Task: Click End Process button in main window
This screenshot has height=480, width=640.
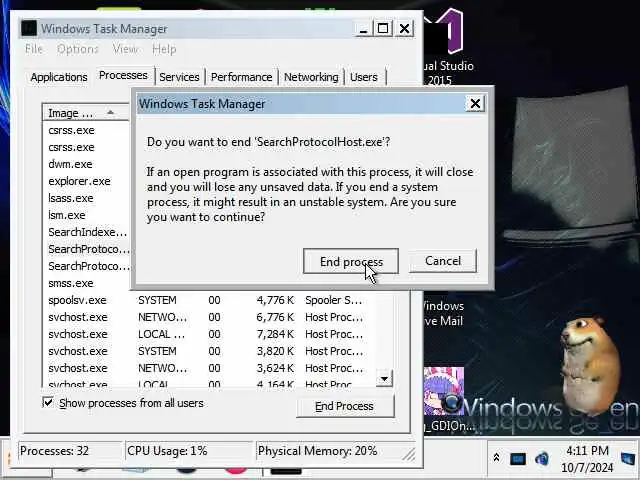Action: (345, 406)
